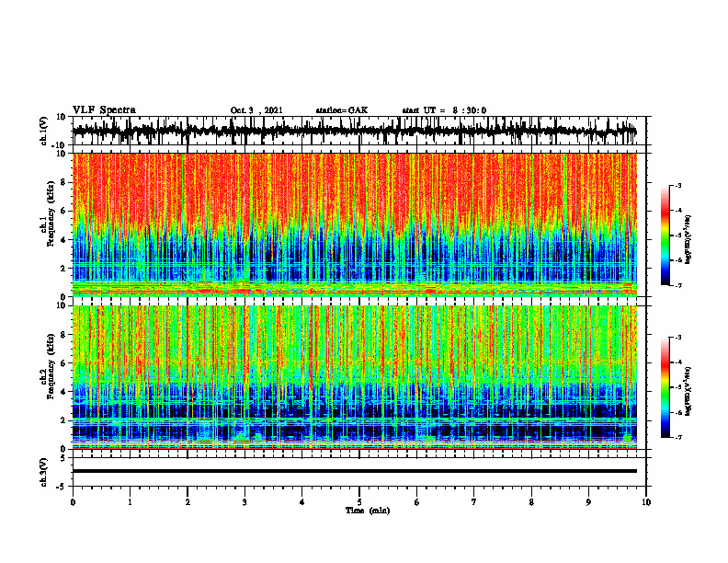Click time axis tick label '8'
Screen dimensions: 728x563
click(531, 502)
